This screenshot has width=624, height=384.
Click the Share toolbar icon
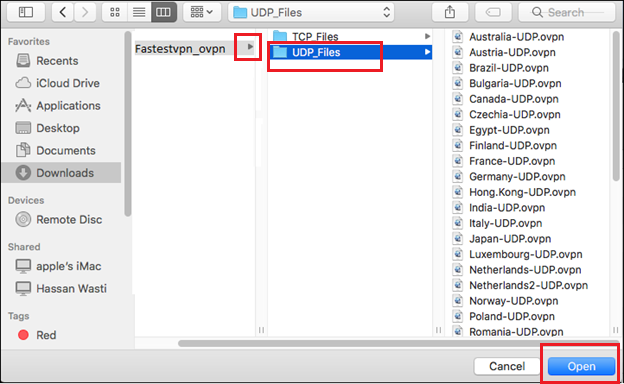[x=450, y=12]
